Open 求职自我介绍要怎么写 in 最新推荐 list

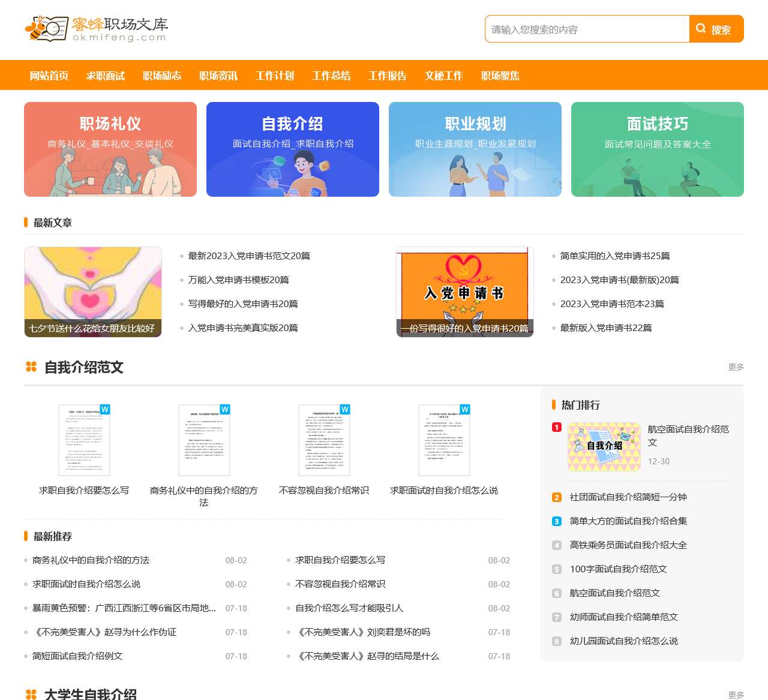click(340, 560)
